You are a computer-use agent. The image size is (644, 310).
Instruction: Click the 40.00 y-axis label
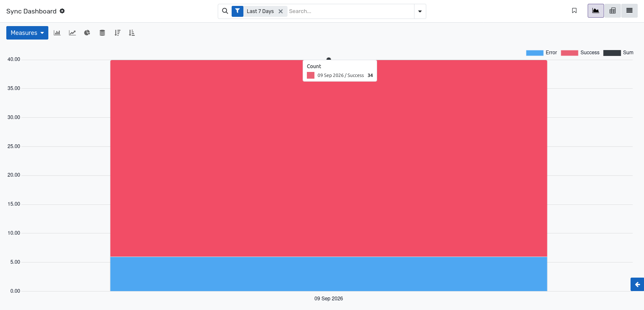coord(14,59)
